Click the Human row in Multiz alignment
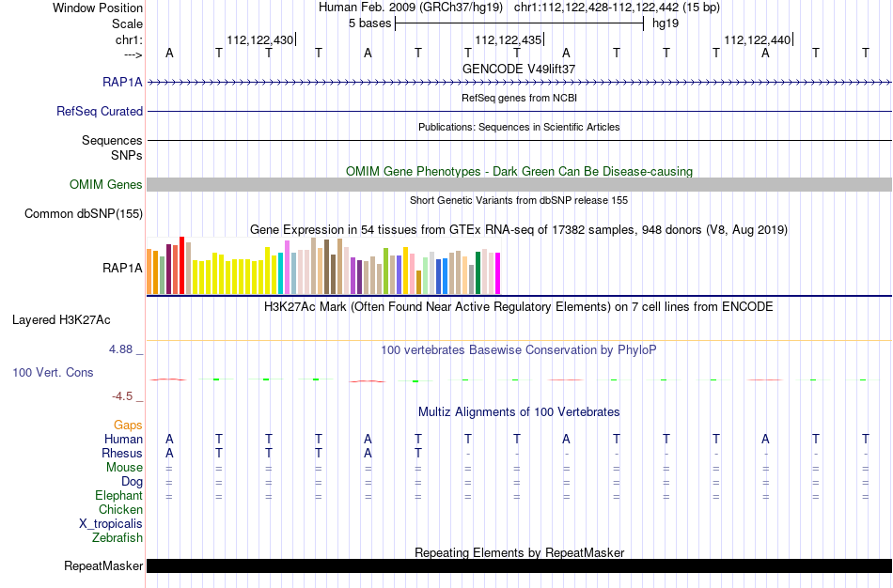The image size is (893, 588). coord(517,439)
